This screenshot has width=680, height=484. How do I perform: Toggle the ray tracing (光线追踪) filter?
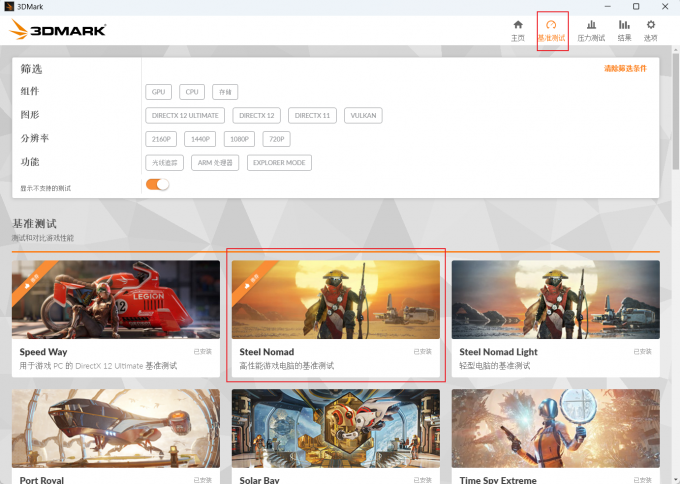pos(165,163)
